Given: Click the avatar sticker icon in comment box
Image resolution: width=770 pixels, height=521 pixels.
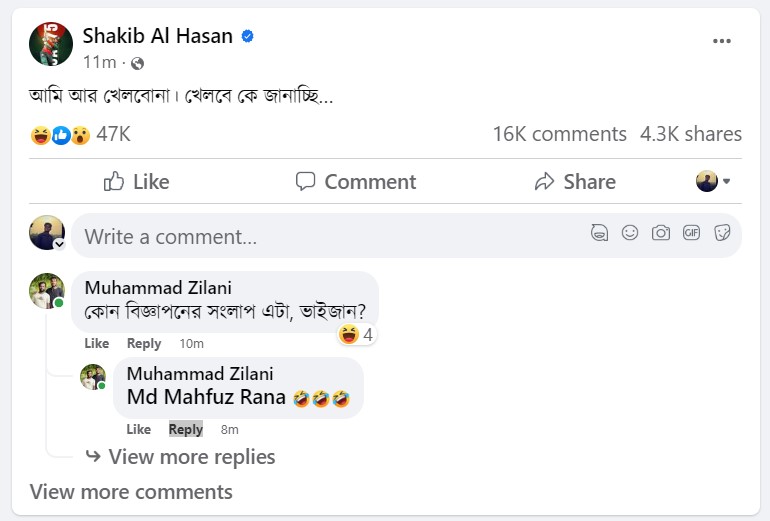Looking at the screenshot, I should 599,233.
